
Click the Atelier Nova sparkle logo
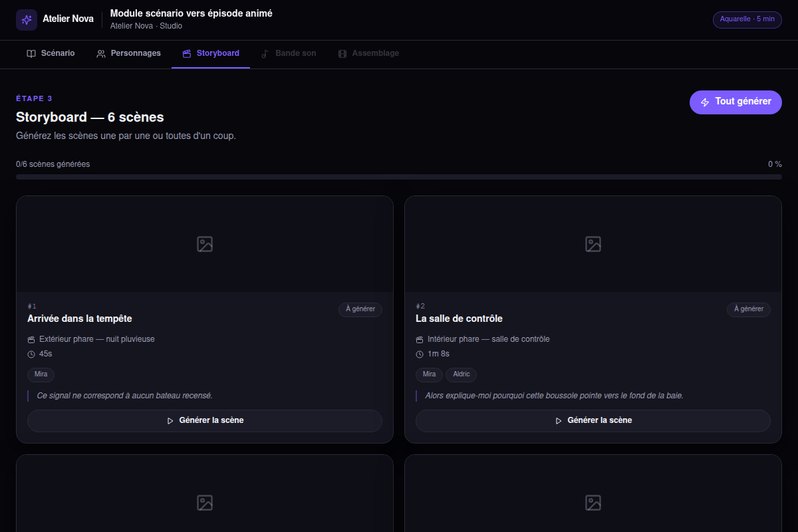(27, 20)
